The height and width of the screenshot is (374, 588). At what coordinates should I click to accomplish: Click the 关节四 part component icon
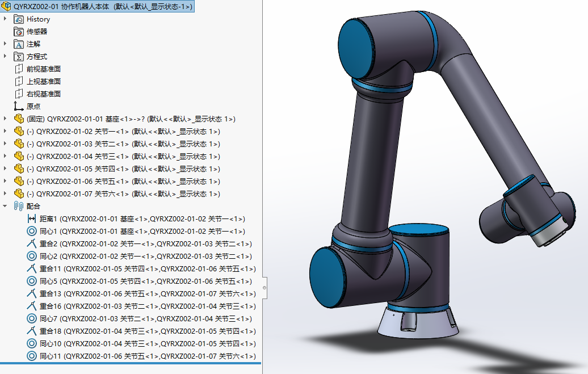(x=19, y=169)
